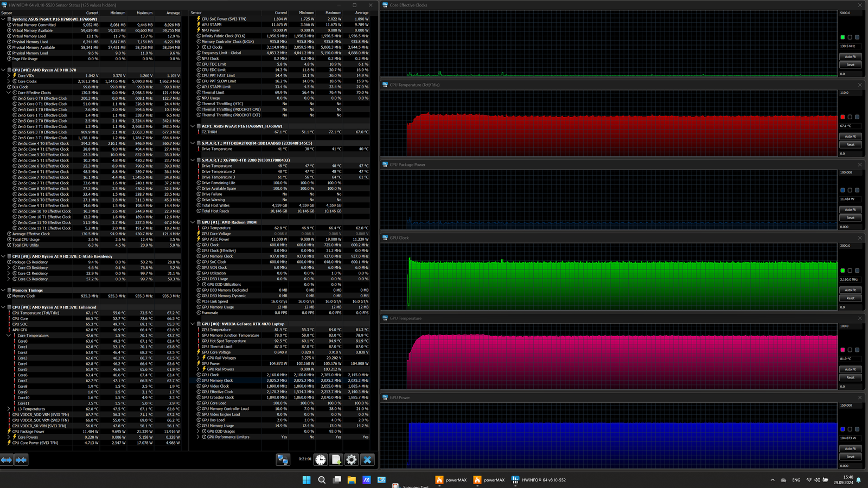Click the expand columns double-arrow icon
Screen dimensions: 868x488
coord(7,460)
